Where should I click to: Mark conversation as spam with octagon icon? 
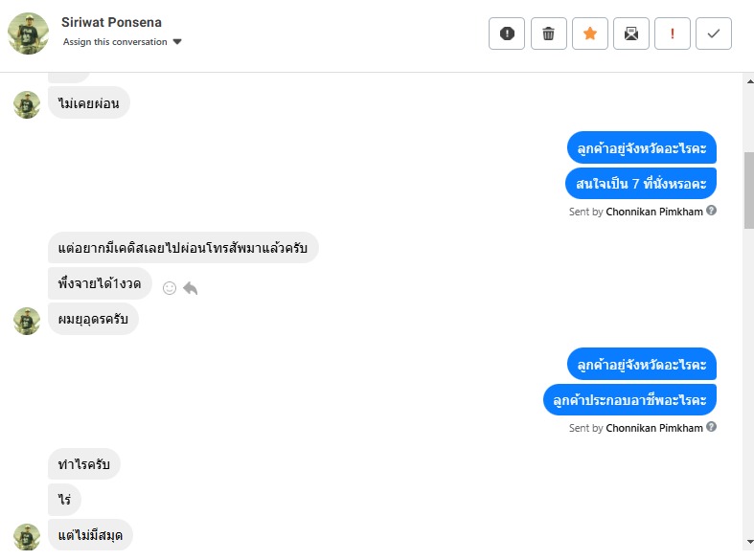[x=507, y=34]
